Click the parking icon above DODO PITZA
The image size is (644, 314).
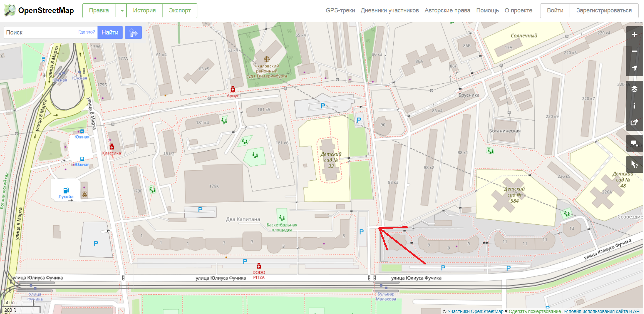[245, 262]
